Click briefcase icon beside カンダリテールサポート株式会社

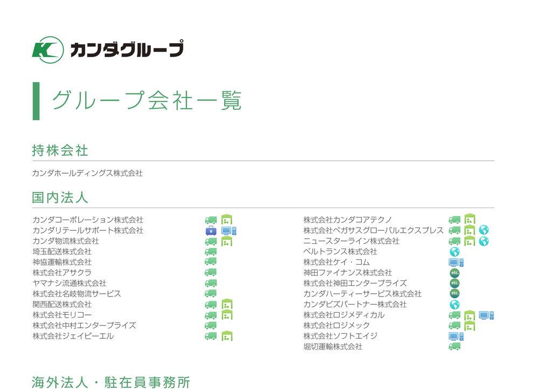point(211,231)
